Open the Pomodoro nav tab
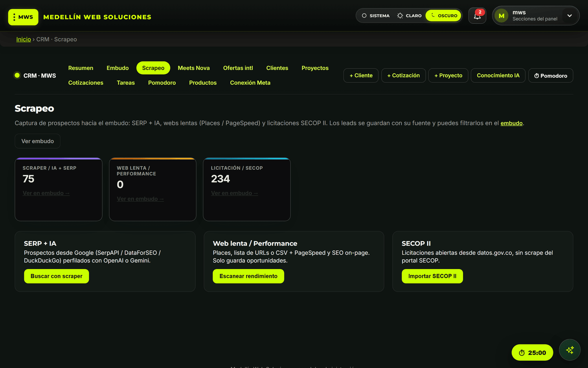 pyautogui.click(x=162, y=83)
